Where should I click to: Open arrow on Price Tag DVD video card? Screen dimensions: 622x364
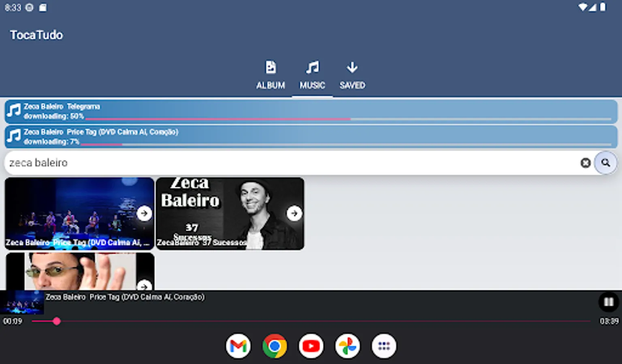pyautogui.click(x=144, y=213)
